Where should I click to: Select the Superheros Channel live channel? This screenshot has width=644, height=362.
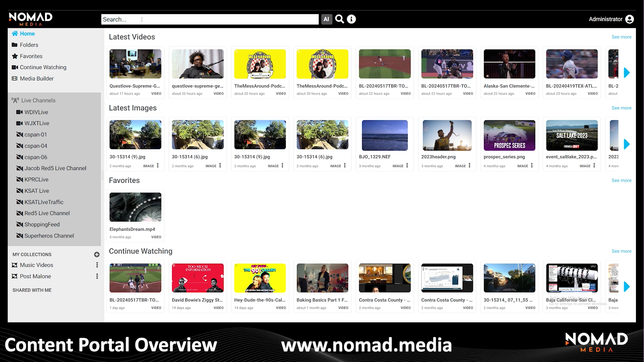(49, 236)
